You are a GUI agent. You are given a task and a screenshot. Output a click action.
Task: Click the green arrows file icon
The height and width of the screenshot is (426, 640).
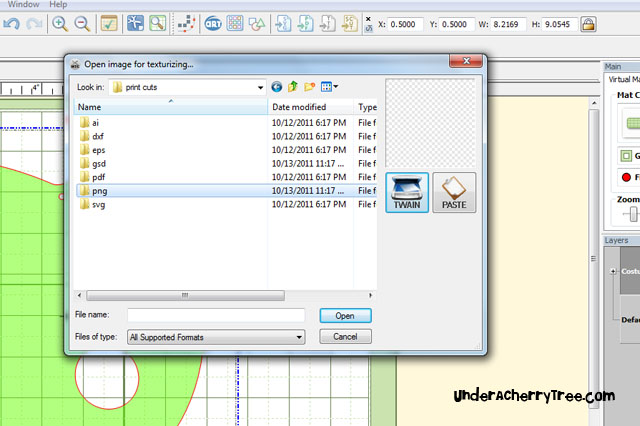305,24
